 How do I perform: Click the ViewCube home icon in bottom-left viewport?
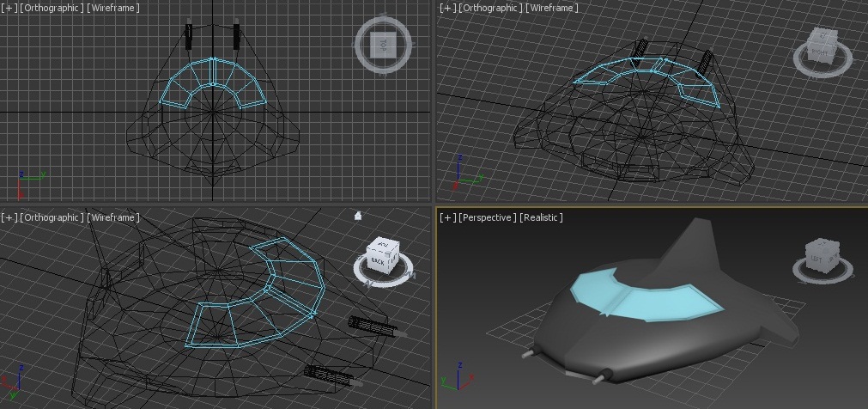tap(358, 216)
